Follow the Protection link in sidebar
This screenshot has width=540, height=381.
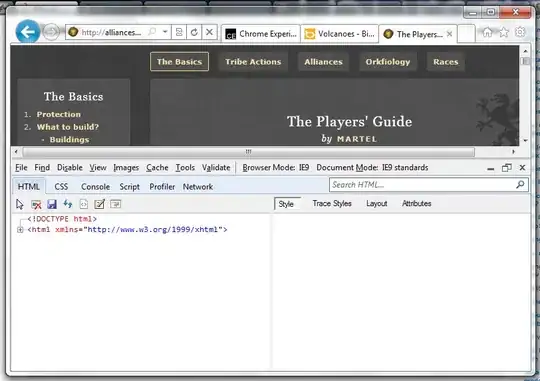click(x=59, y=114)
